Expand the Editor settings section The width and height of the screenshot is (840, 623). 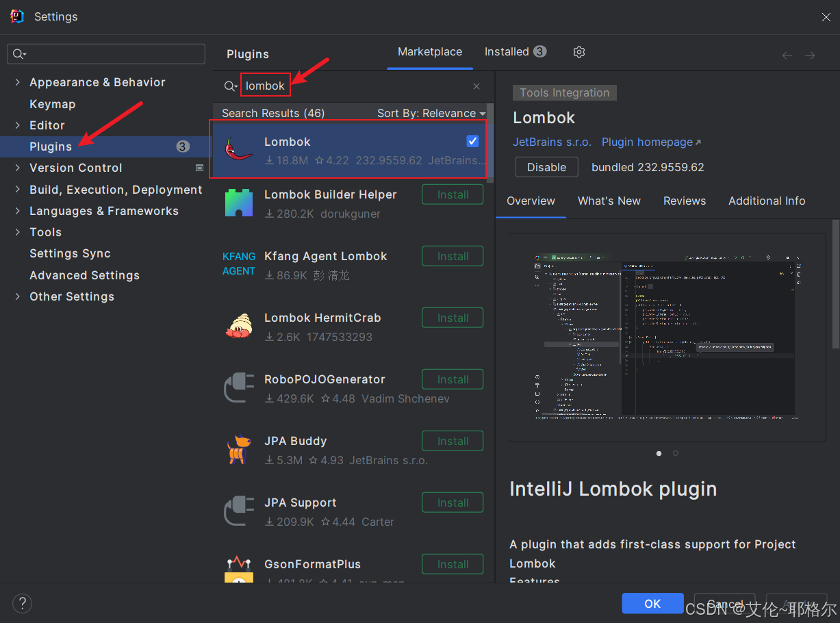[18, 125]
